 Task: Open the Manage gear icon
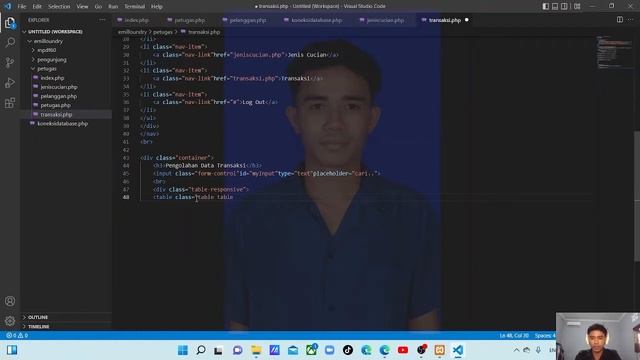[10, 321]
